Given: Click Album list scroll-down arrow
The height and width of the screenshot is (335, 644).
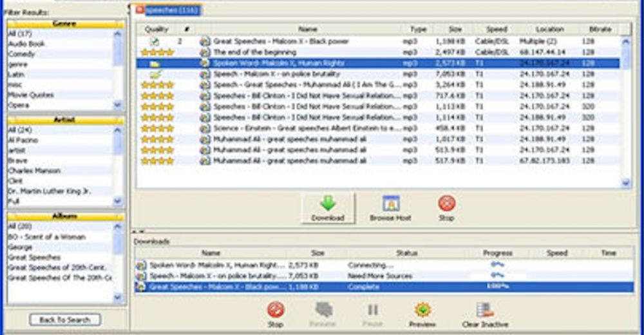Looking at the screenshot, I should [x=117, y=297].
